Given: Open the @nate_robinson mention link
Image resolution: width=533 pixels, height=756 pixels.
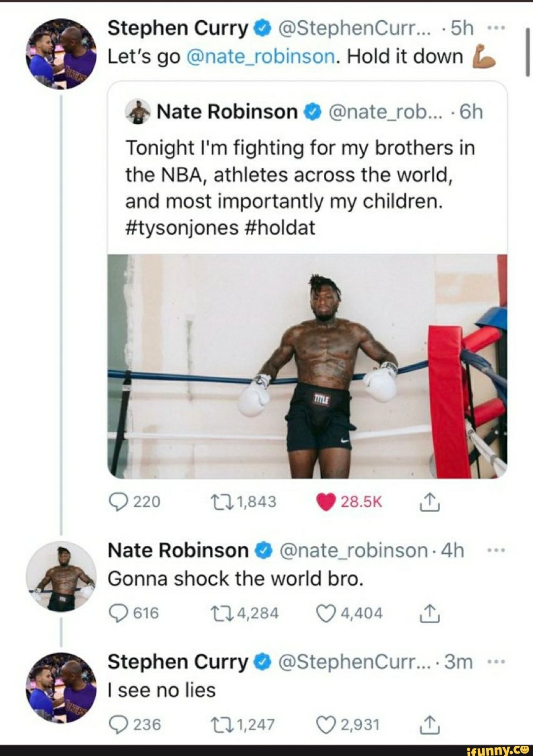Looking at the screenshot, I should pos(262,57).
